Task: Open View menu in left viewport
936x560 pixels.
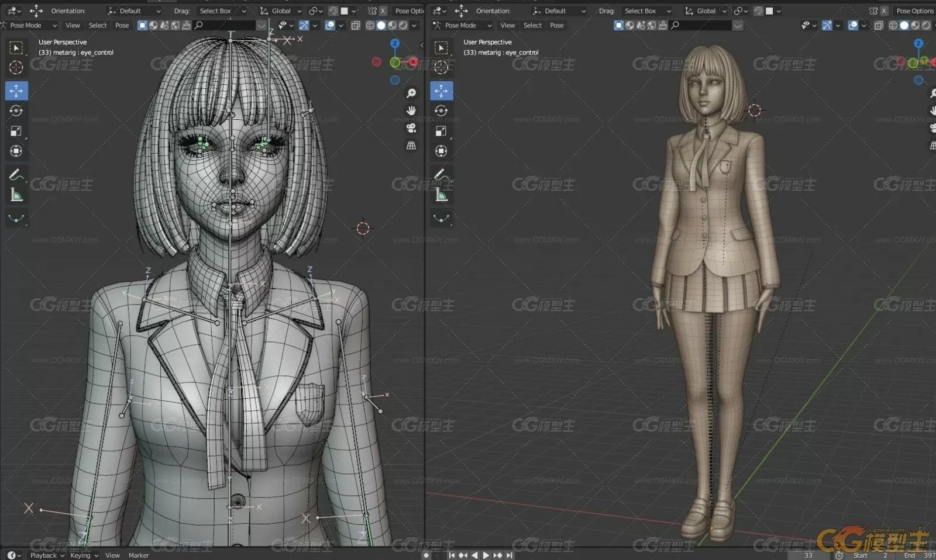Action: [73, 26]
